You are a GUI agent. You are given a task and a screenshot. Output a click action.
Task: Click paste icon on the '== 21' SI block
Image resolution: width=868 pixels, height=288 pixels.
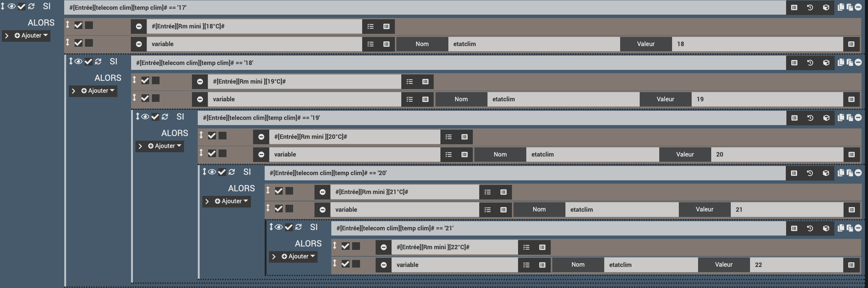click(x=849, y=228)
